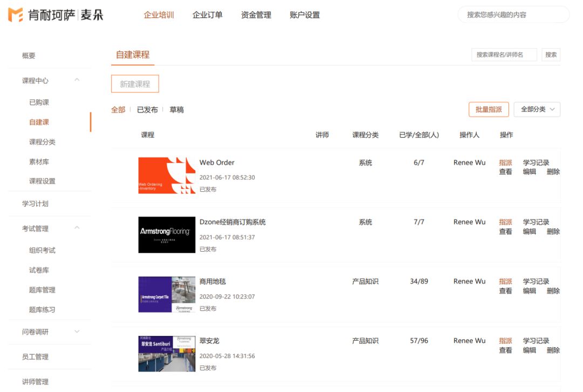
Task: Open the Armstrong Flooring Dzone course thumbnail
Action: tap(166, 235)
